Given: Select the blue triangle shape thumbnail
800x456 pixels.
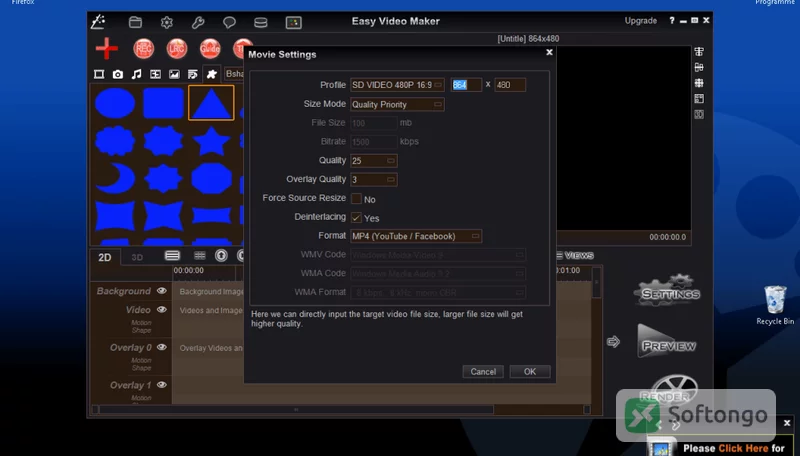Looking at the screenshot, I should pos(211,103).
